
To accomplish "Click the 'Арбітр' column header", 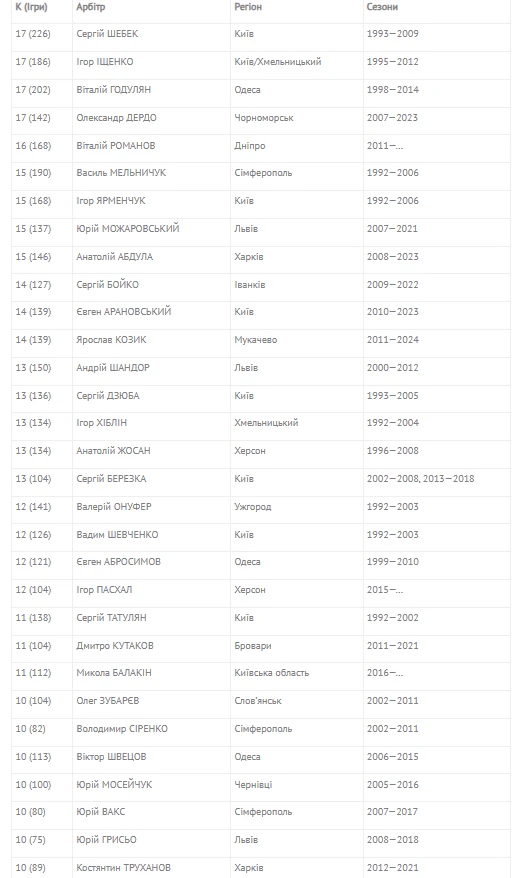I will pyautogui.click(x=91, y=7).
